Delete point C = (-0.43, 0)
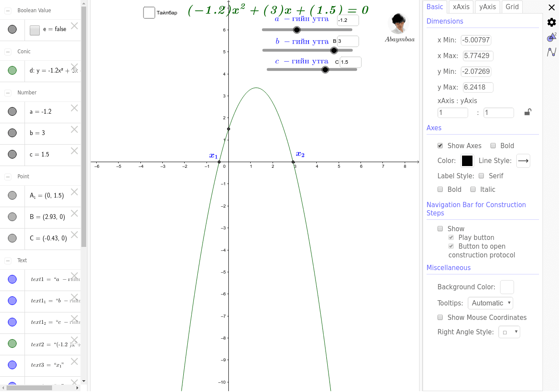This screenshot has width=560, height=392. tap(74, 235)
